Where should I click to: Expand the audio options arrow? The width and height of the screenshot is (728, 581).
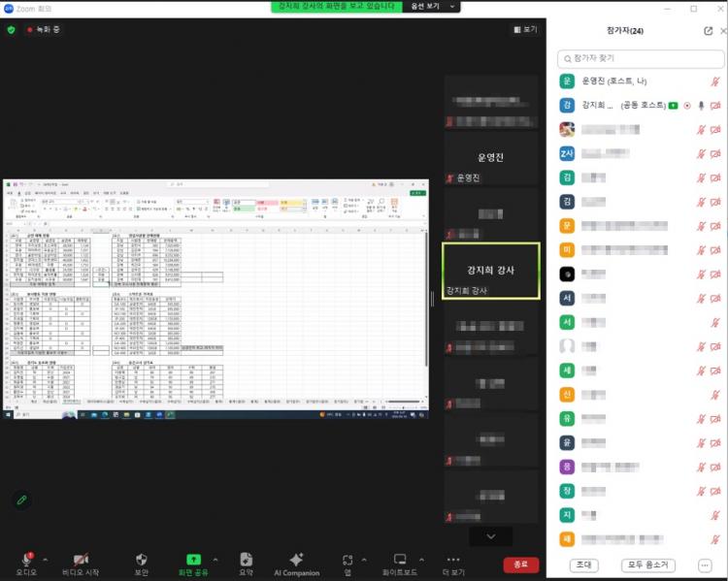point(49,560)
